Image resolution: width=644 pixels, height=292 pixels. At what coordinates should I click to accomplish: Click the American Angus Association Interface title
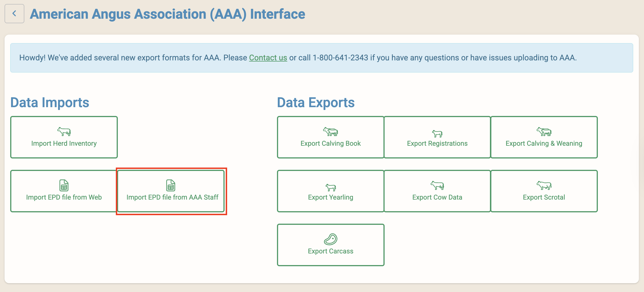(x=167, y=14)
